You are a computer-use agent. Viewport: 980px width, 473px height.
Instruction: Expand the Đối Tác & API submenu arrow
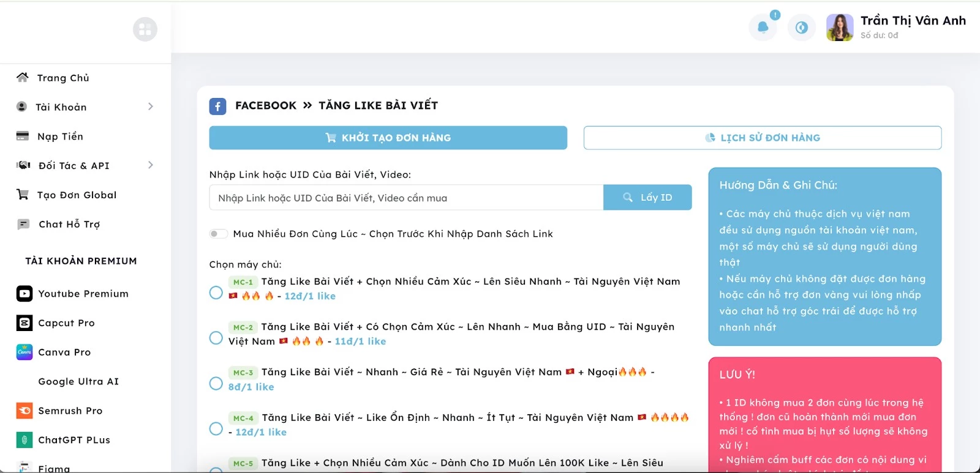150,165
